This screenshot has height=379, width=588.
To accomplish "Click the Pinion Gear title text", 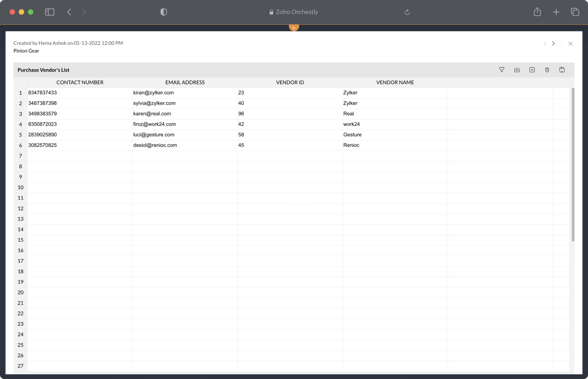I will [x=26, y=51].
